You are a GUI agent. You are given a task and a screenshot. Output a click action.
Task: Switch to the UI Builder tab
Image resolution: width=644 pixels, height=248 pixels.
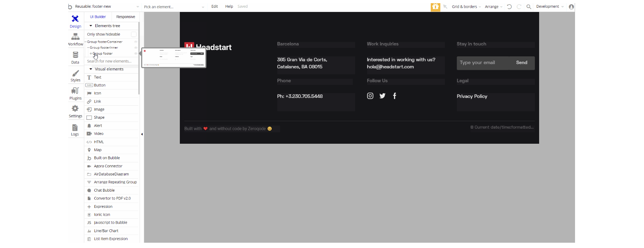coord(98,17)
